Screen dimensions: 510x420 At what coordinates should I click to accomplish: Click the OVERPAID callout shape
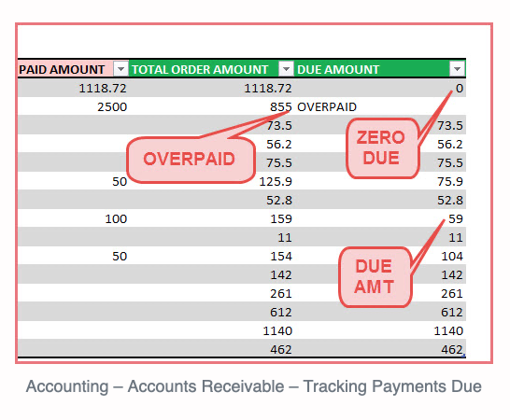[191, 160]
